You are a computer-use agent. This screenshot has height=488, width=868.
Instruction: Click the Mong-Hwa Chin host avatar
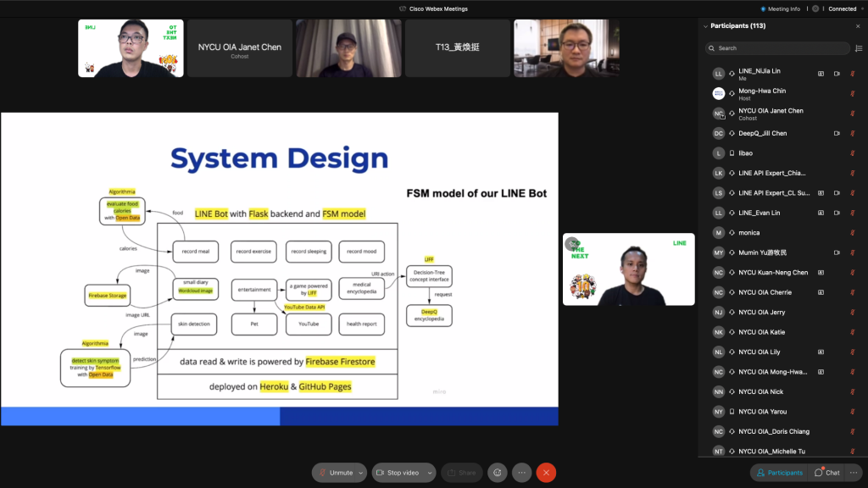(719, 93)
